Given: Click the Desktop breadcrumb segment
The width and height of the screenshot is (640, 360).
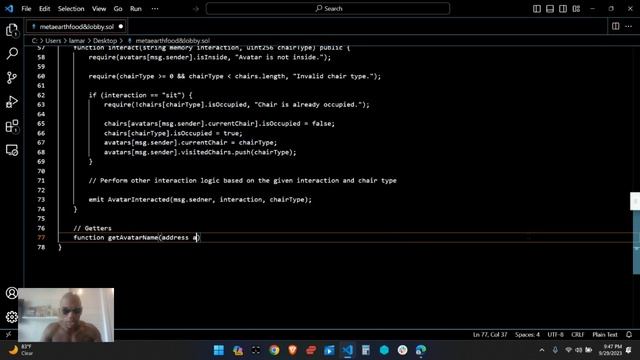Looking at the screenshot, I should [105, 41].
